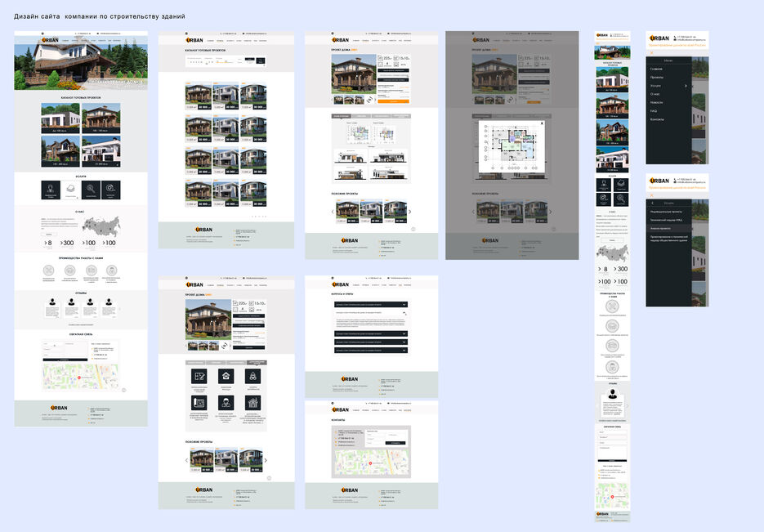Open the last active tab on lower project page

tap(257, 363)
